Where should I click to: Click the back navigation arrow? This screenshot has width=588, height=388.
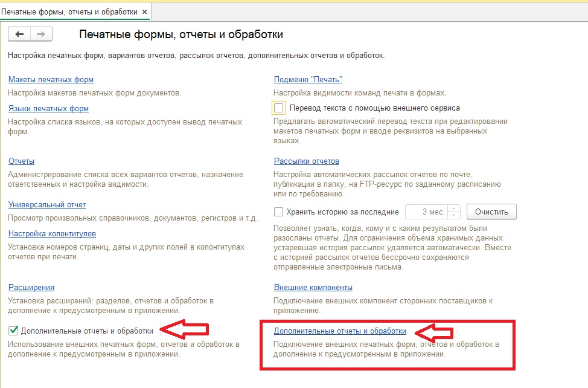(x=19, y=34)
